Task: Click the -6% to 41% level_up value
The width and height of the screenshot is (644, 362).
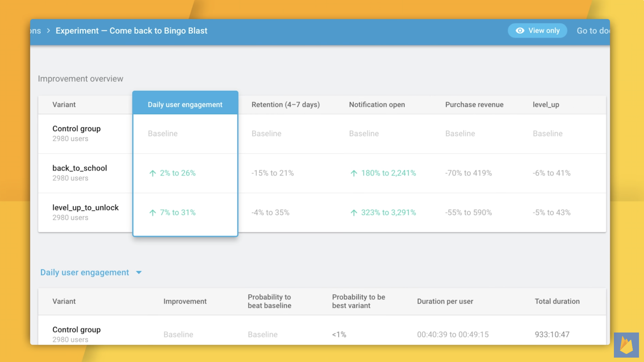Action: tap(552, 173)
